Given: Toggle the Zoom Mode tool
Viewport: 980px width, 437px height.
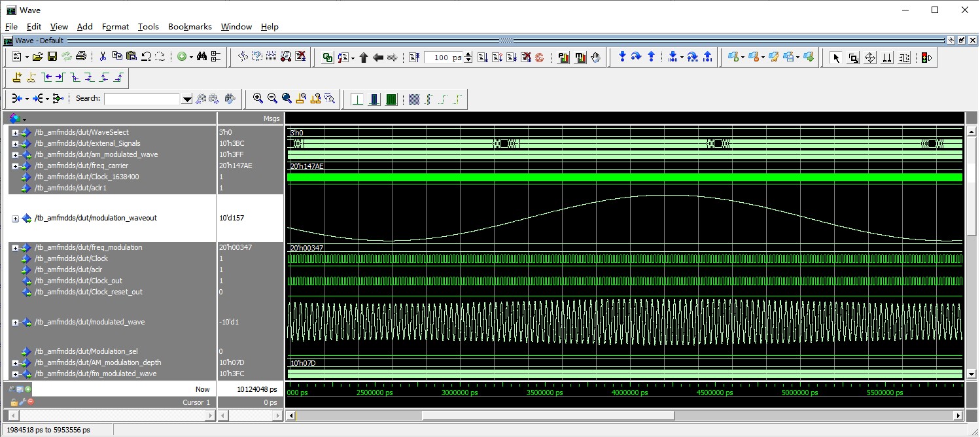Looking at the screenshot, I should pos(853,58).
